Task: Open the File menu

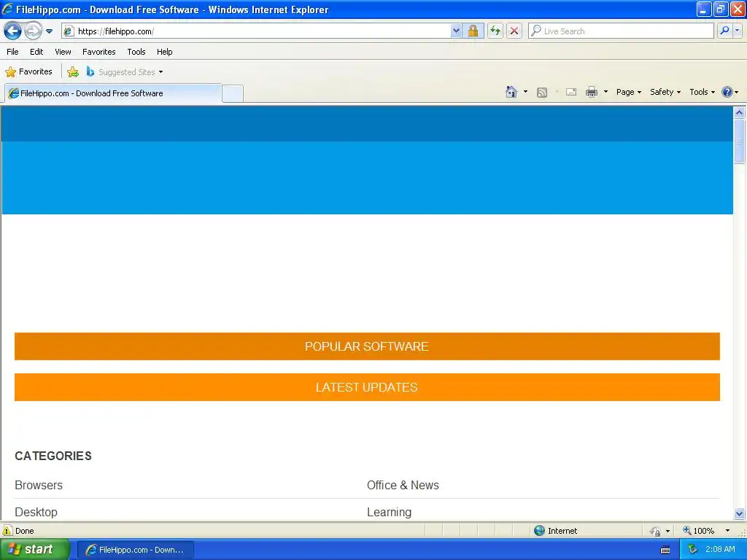Action: 13,52
